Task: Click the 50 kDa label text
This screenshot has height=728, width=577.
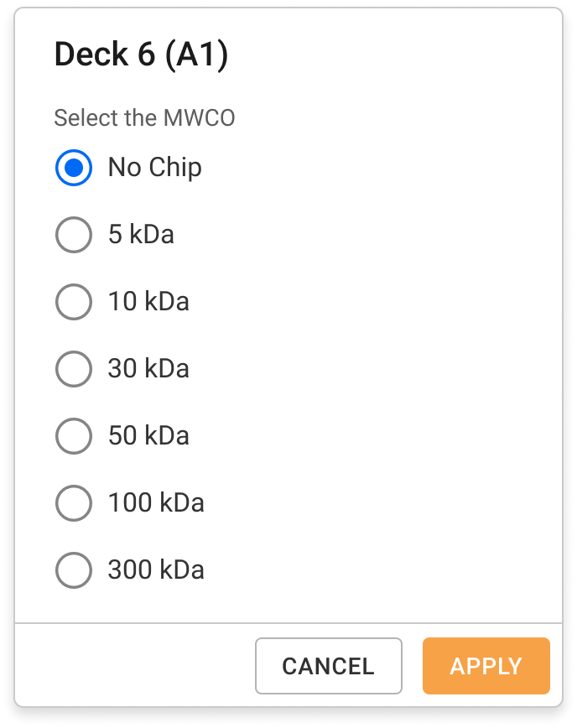Action: click(147, 436)
